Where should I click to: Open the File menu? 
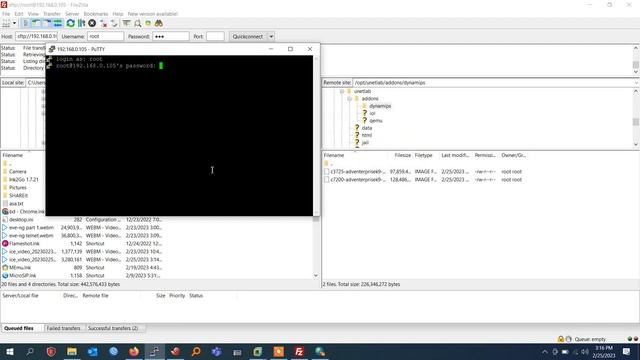pyautogui.click(x=6, y=14)
